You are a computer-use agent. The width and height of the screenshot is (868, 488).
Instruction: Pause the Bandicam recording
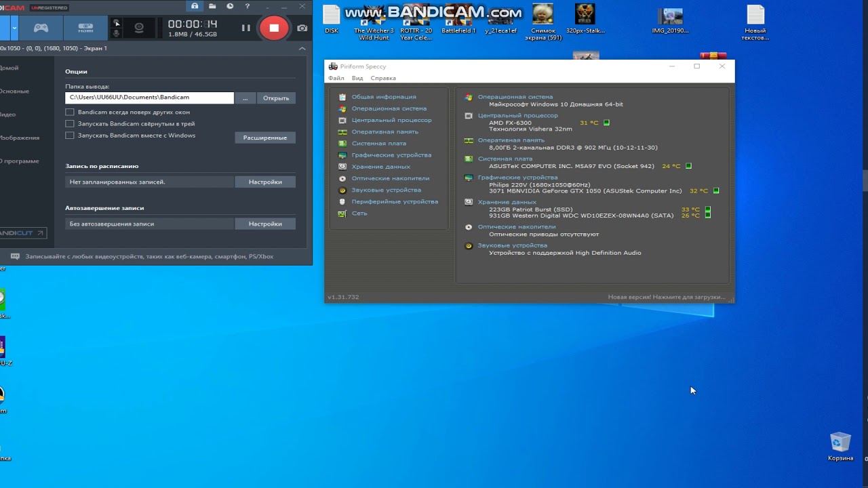coord(245,28)
